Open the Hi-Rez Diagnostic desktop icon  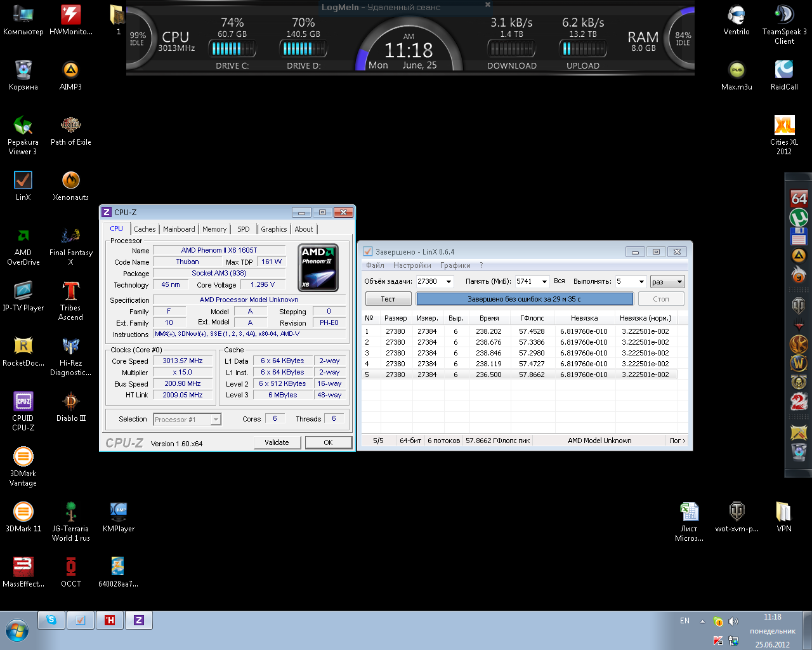tap(70, 355)
